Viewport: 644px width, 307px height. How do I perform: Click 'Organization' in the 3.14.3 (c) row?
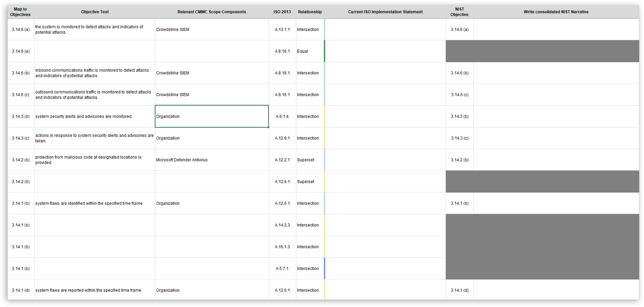coord(212,138)
